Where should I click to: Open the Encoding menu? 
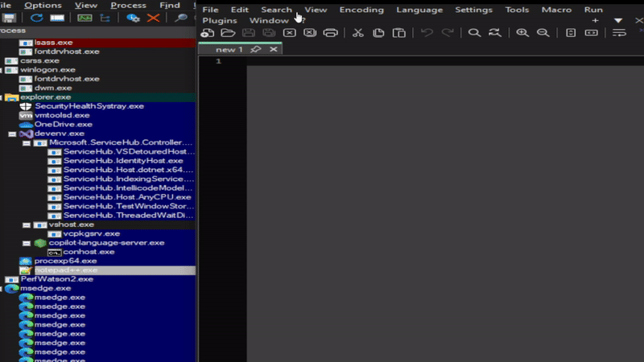(x=361, y=10)
